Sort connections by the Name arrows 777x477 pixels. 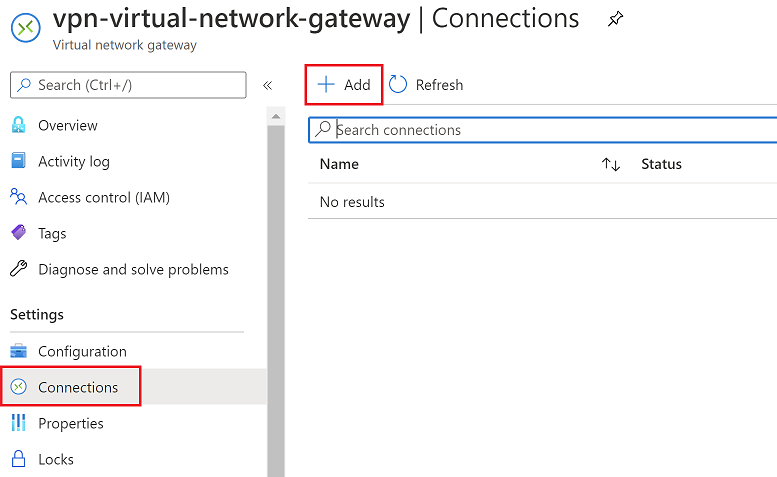611,164
